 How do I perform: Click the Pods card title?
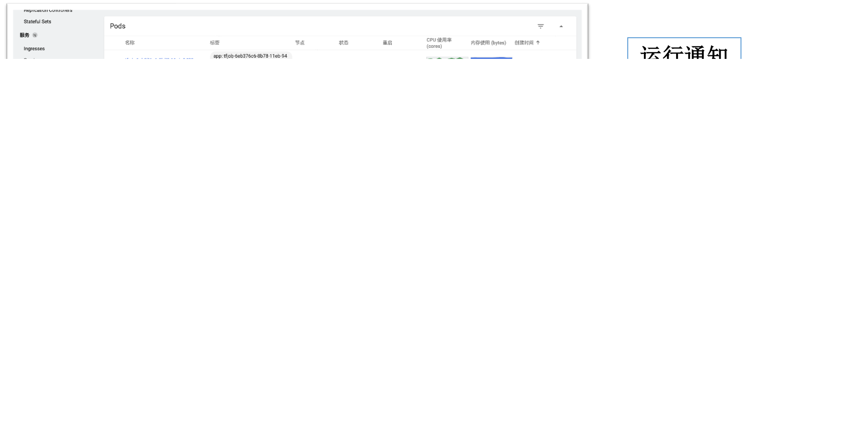118,26
